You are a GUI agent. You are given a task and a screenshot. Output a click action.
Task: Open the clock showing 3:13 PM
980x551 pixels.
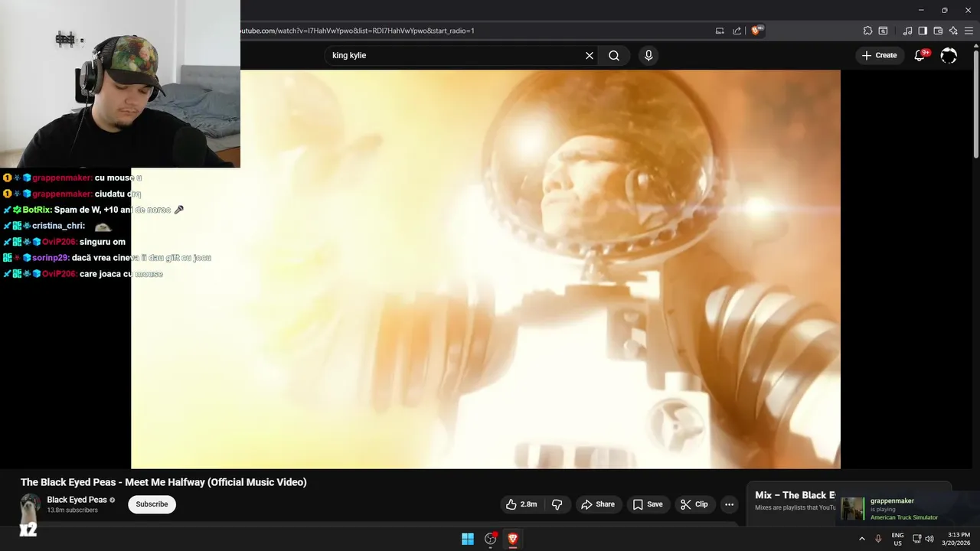[x=959, y=539]
